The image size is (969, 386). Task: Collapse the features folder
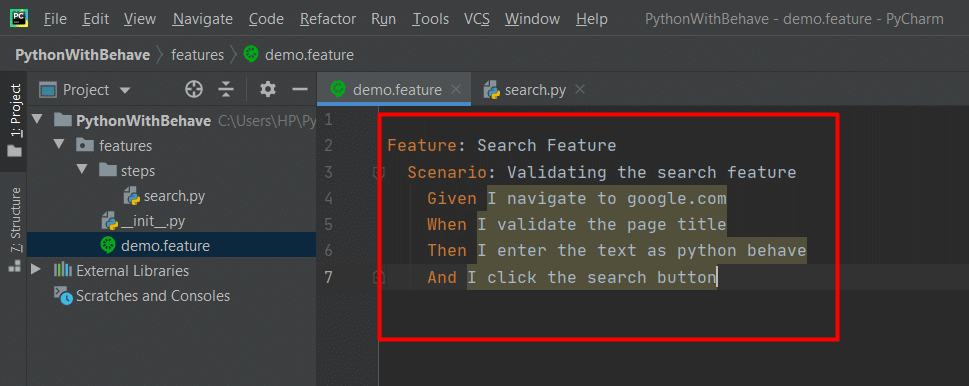[x=59, y=145]
